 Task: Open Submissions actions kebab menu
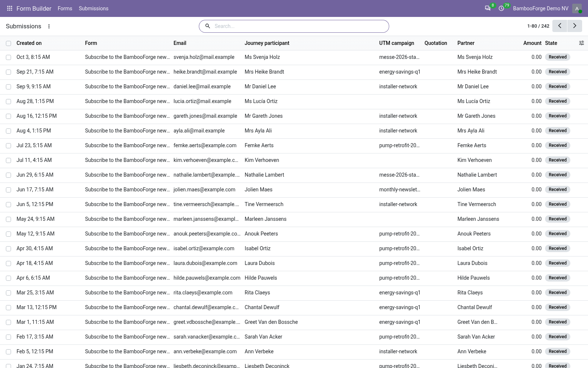click(49, 26)
